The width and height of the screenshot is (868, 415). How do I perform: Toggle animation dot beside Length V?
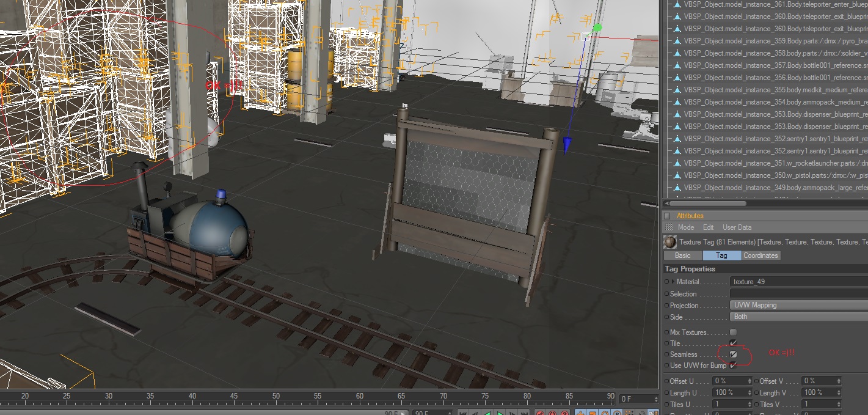pos(756,393)
